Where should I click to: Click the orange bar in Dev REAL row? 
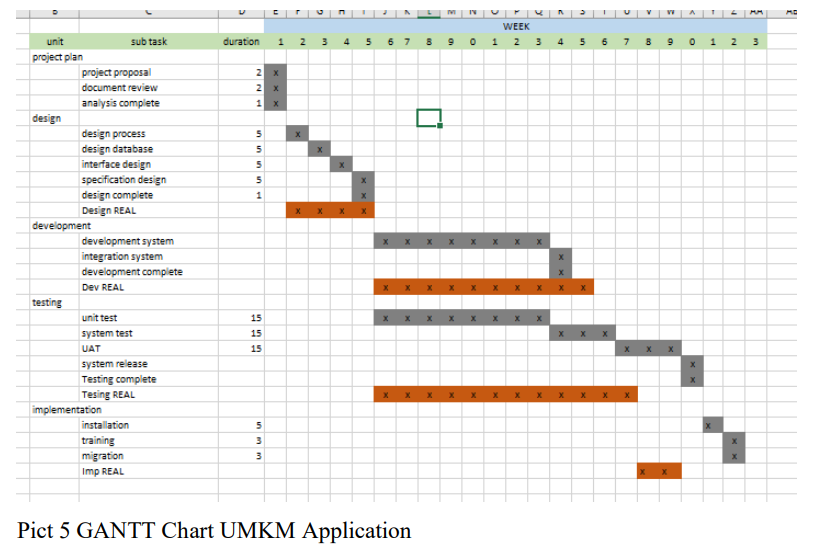(484, 287)
